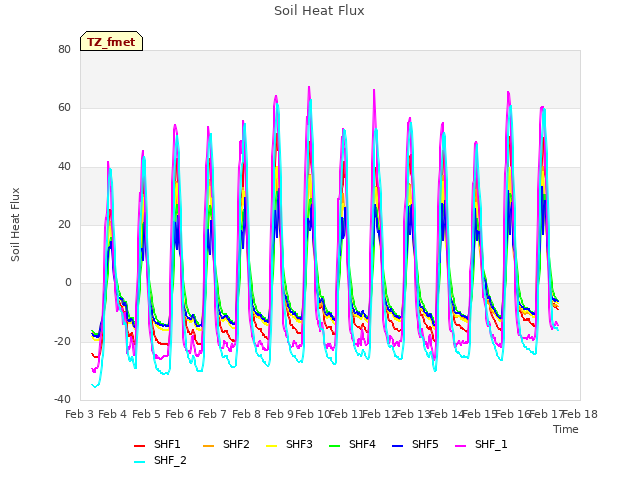Screen dimensions: 640x480
Task: Click the 20 y-axis tick label
Action: tap(64, 224)
